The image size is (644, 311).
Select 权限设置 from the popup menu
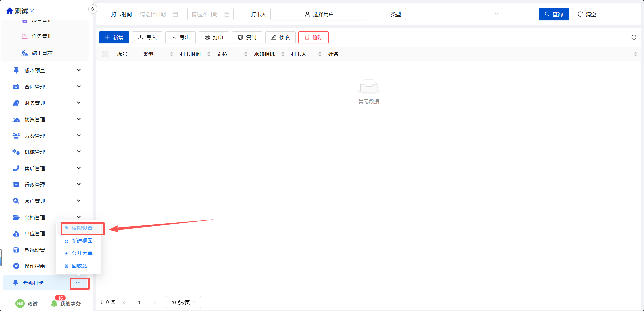coord(82,228)
